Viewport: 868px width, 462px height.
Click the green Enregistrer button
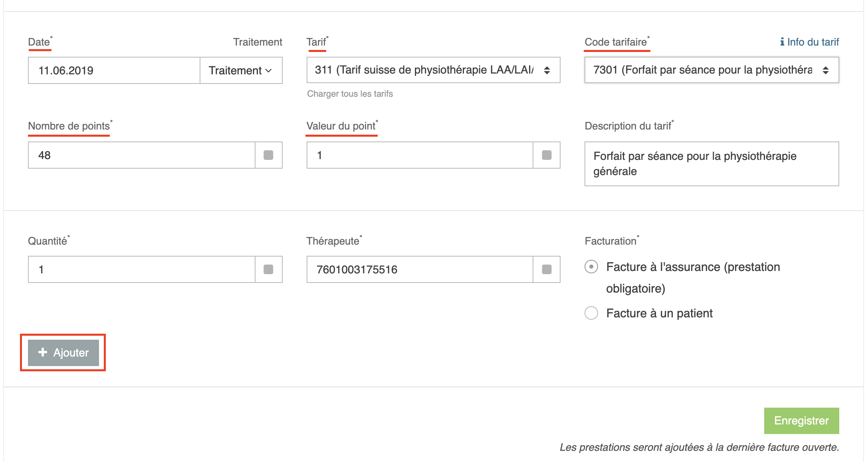[x=801, y=420]
